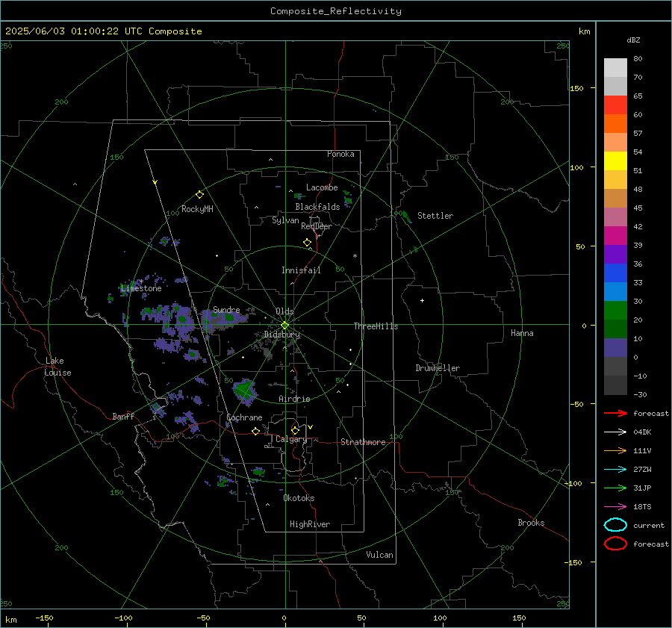This screenshot has height=628, width=672.
Task: Click the Stettler label
Action: pyautogui.click(x=435, y=216)
